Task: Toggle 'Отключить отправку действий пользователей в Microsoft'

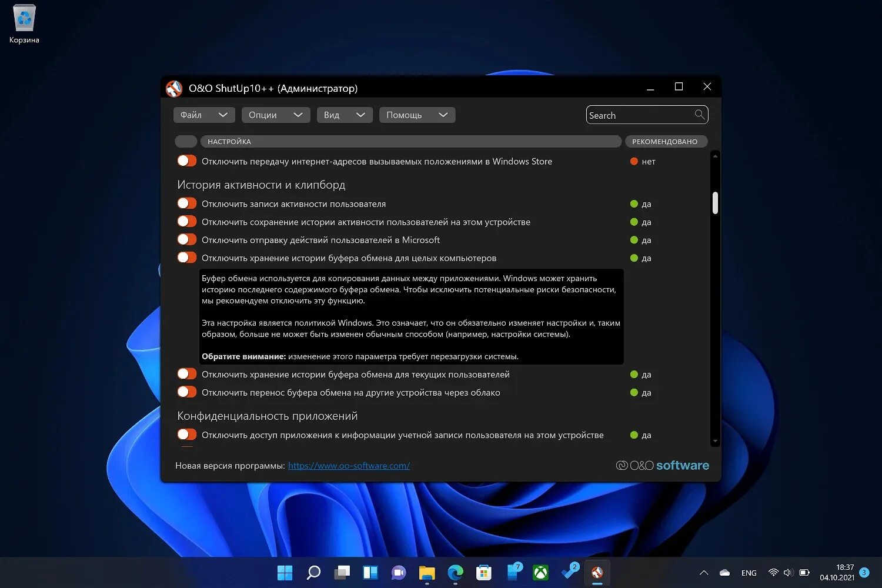Action: coord(187,239)
